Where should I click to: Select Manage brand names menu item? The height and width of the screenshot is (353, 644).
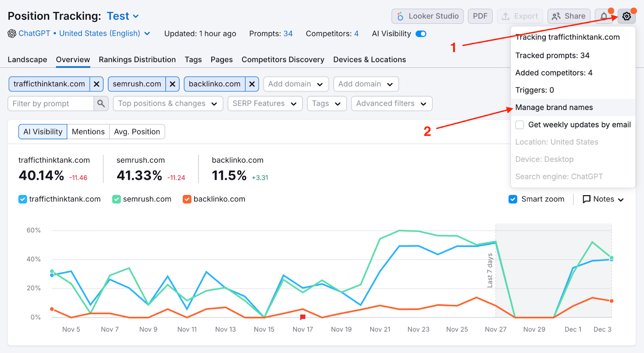click(x=554, y=107)
